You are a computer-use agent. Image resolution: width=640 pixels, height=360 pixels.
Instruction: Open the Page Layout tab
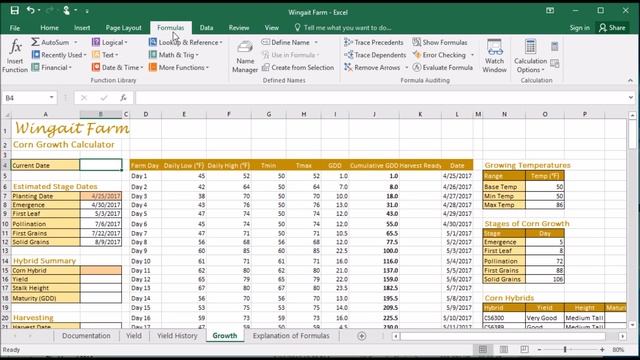(x=123, y=28)
